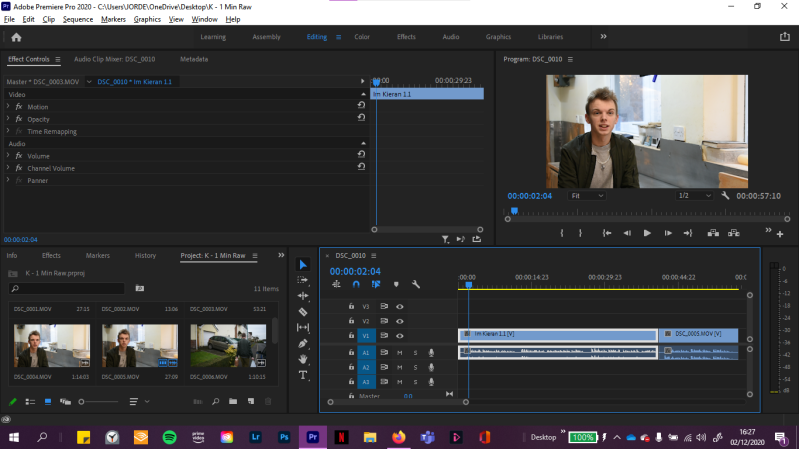Open the Audio Clip Mixer panel tab

click(114, 59)
